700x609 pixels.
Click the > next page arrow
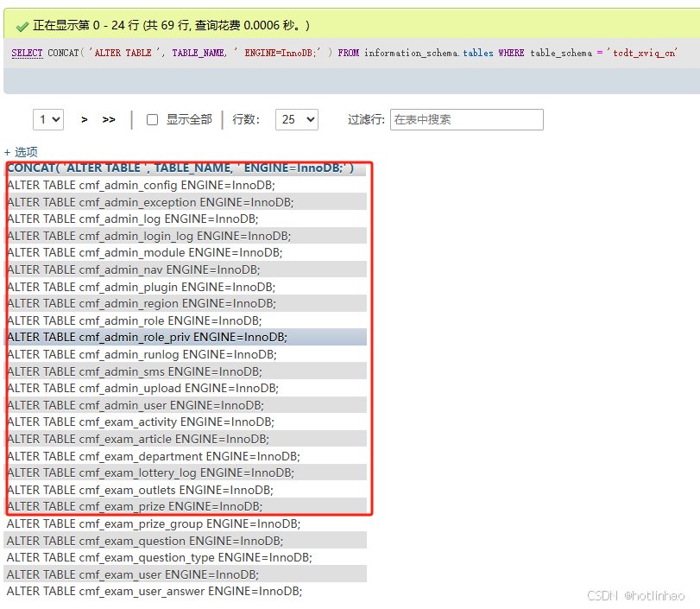click(84, 119)
